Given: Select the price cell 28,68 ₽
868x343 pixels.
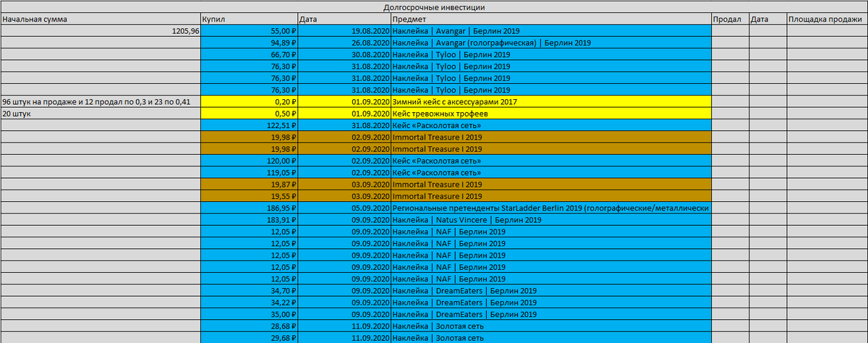Looking at the screenshot, I should (x=249, y=326).
